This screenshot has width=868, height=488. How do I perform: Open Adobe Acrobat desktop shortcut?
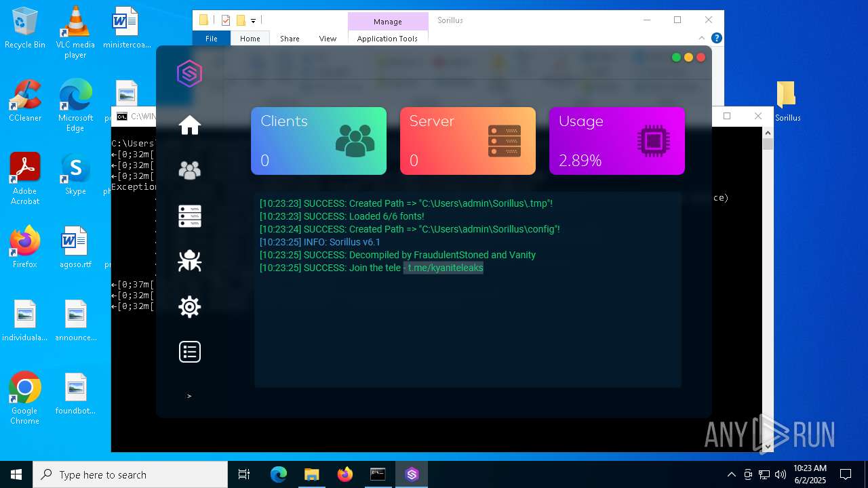click(x=25, y=179)
